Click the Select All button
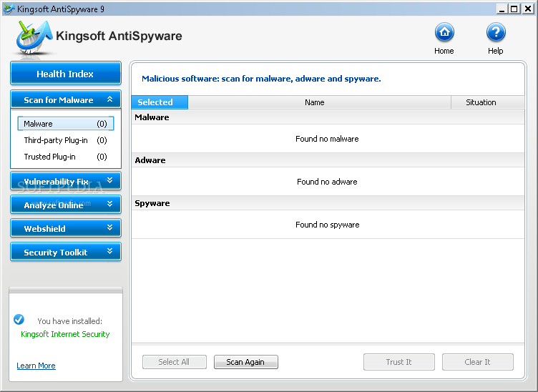Image resolution: width=538 pixels, height=392 pixels. [175, 362]
